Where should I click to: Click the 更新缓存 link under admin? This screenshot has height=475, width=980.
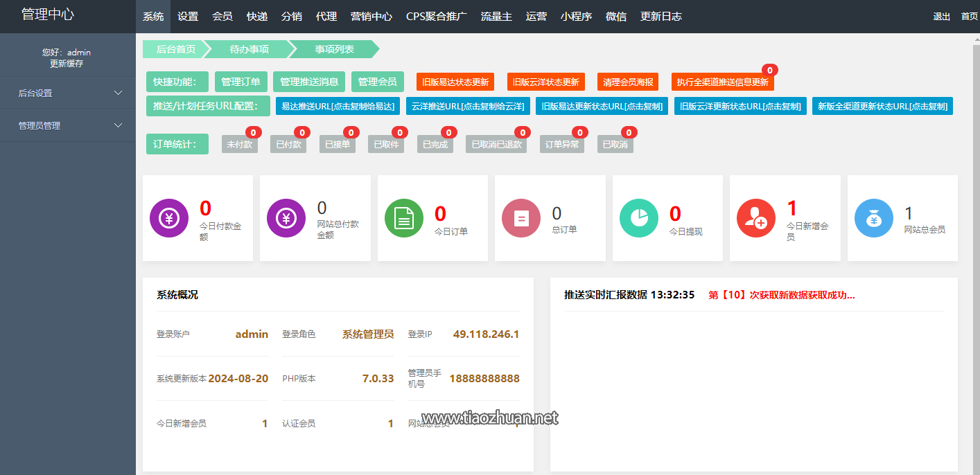(67, 64)
